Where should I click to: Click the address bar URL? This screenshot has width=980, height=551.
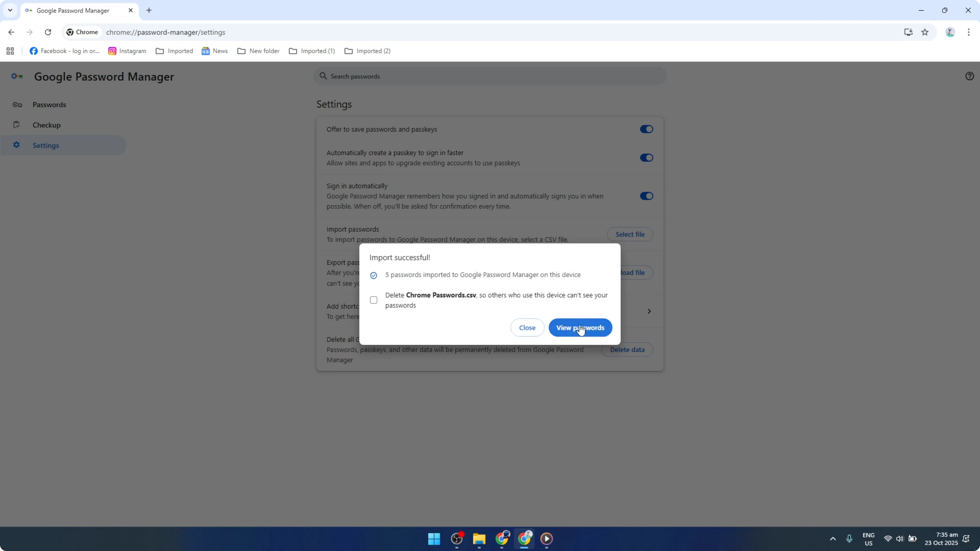(x=165, y=32)
